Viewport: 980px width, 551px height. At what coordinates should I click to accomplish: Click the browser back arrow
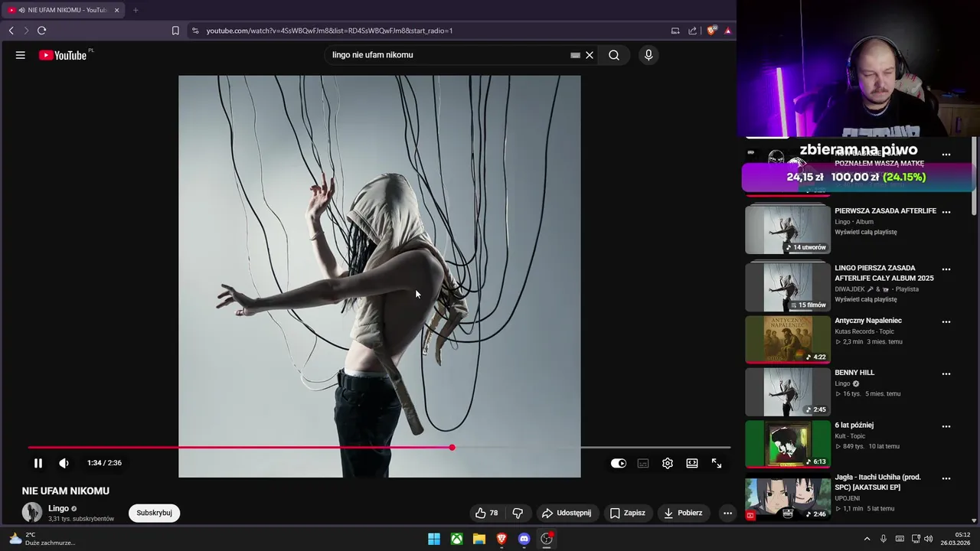[x=11, y=31]
